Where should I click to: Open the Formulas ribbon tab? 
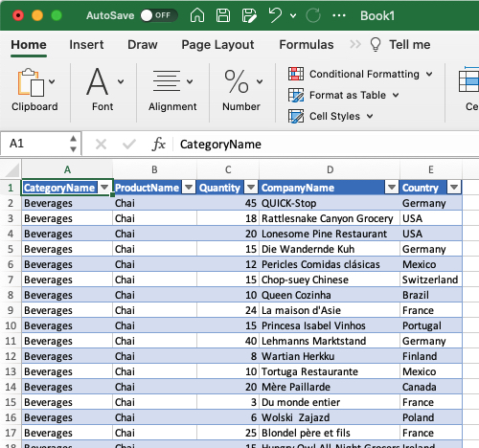click(307, 45)
